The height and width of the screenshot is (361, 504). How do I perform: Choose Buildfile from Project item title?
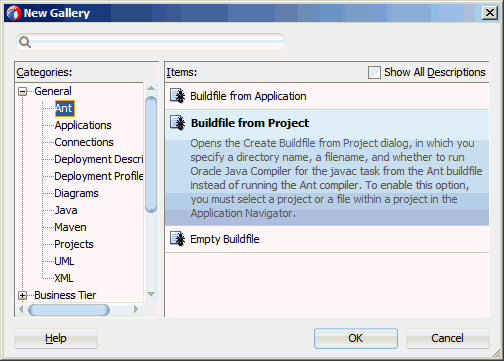250,123
